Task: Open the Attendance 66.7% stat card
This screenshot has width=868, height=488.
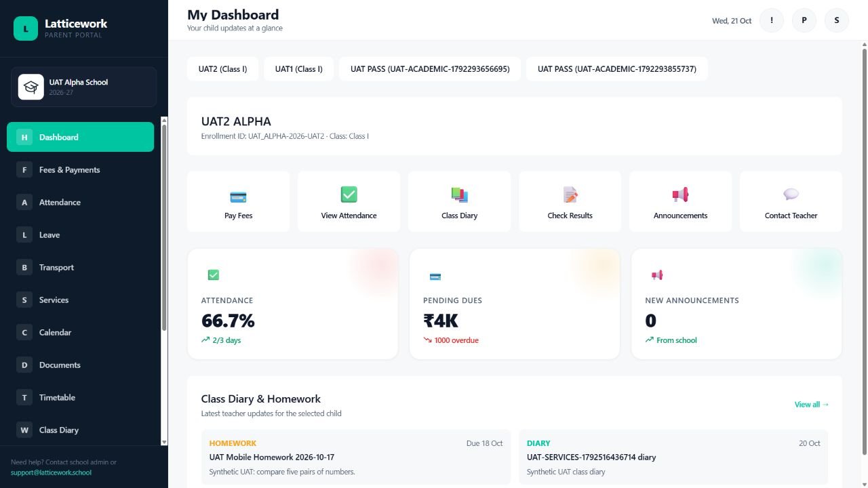Action: [x=293, y=304]
